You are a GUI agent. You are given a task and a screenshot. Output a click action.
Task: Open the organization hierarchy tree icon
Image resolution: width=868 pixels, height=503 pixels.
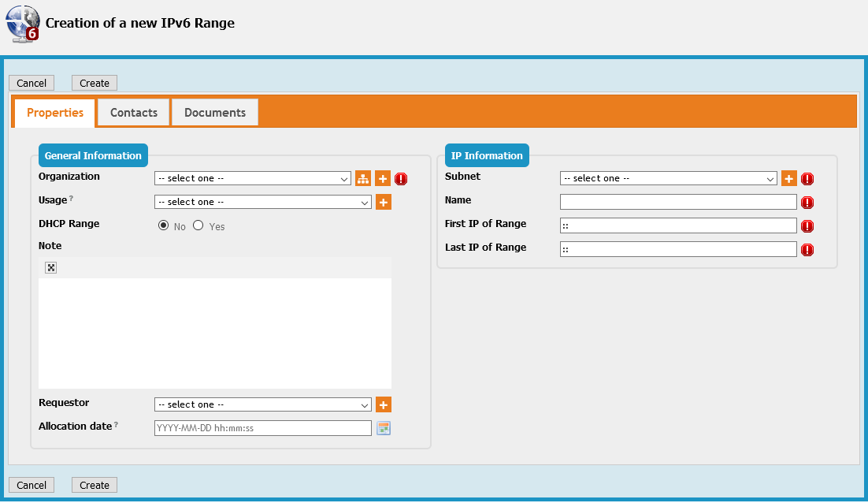[363, 179]
